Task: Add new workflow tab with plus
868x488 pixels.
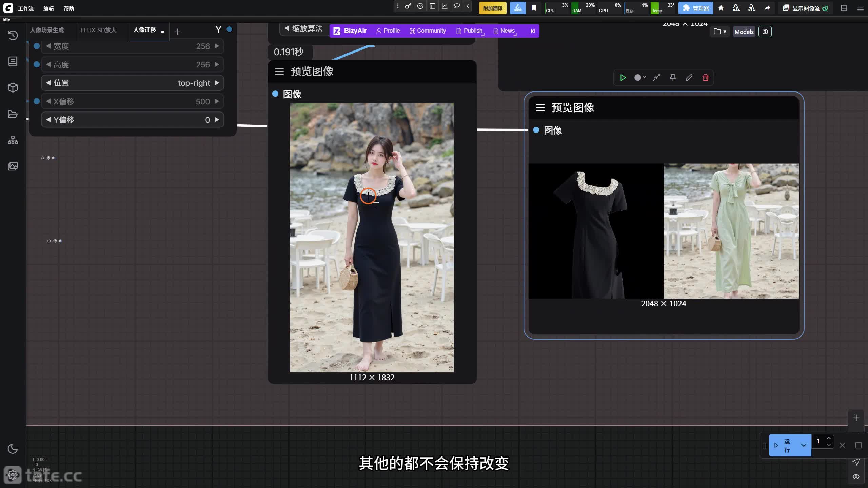Action: point(177,32)
